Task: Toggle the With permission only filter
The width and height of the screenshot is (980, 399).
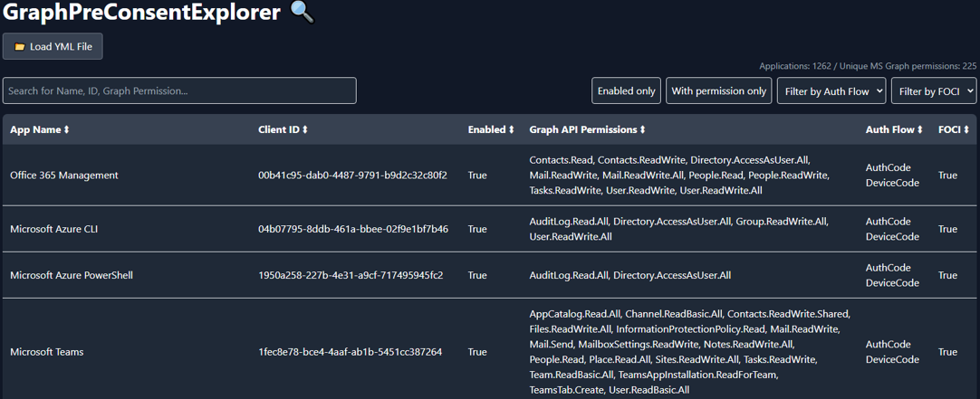Action: coord(719,90)
